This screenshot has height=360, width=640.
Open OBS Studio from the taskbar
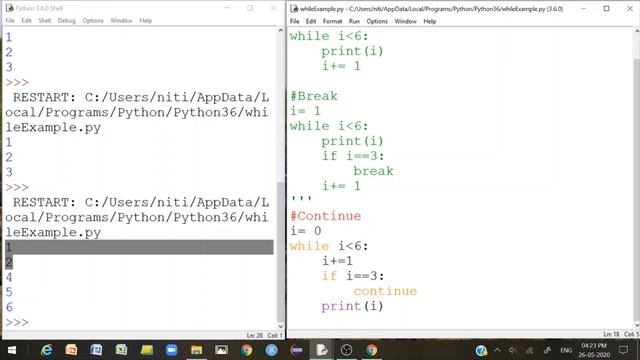[347, 350]
